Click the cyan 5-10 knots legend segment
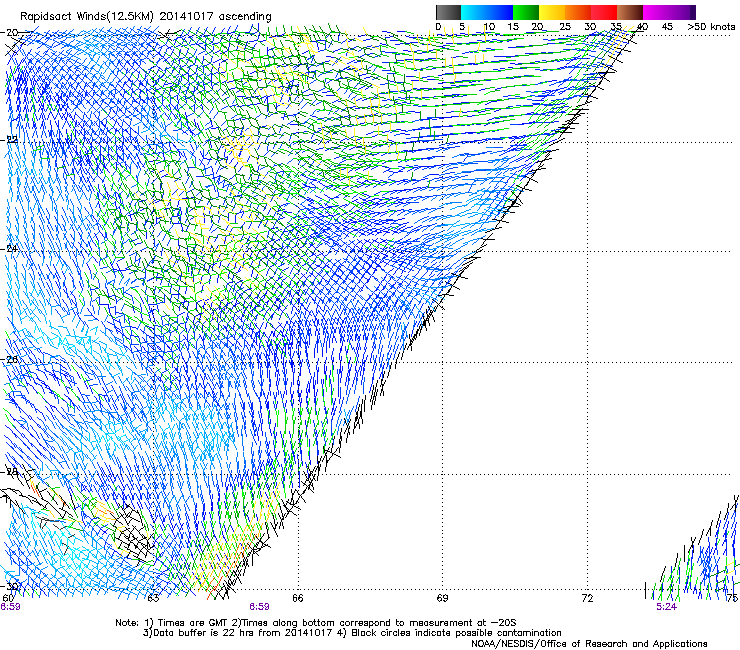The height and width of the screenshot is (650, 740). pos(474,12)
